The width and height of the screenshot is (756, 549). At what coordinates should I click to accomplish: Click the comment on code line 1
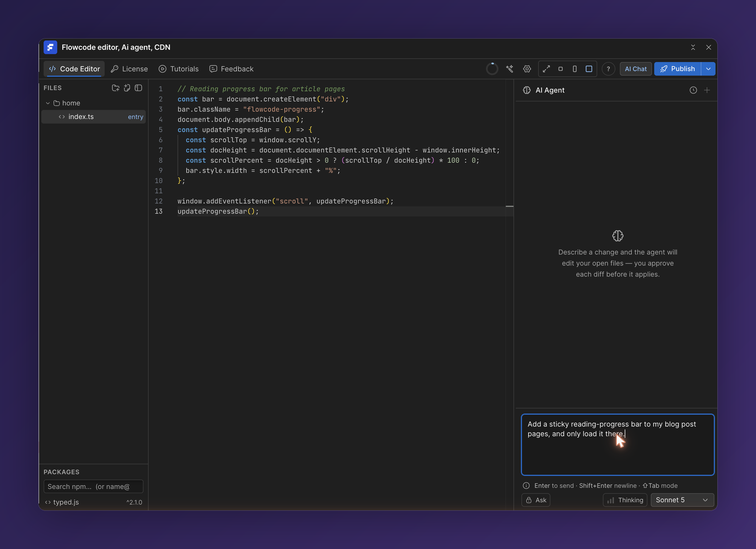tap(261, 89)
